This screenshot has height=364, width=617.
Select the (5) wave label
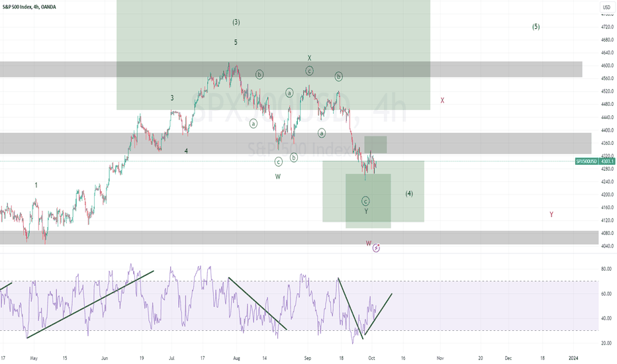click(x=536, y=26)
